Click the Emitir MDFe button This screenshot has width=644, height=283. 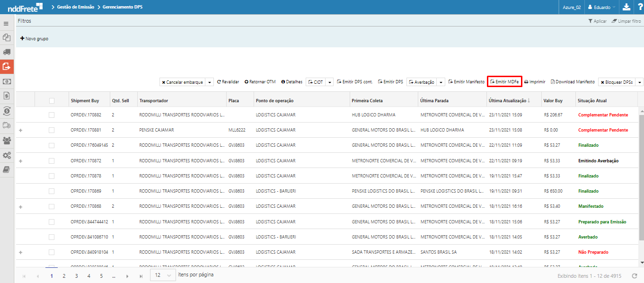pyautogui.click(x=504, y=82)
